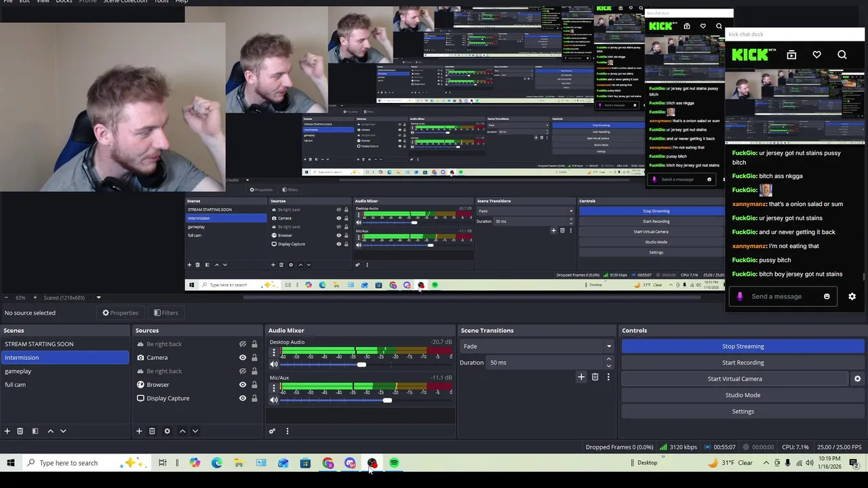Mute Desktop Audio speaker button
The image size is (868, 488).
tap(274, 365)
